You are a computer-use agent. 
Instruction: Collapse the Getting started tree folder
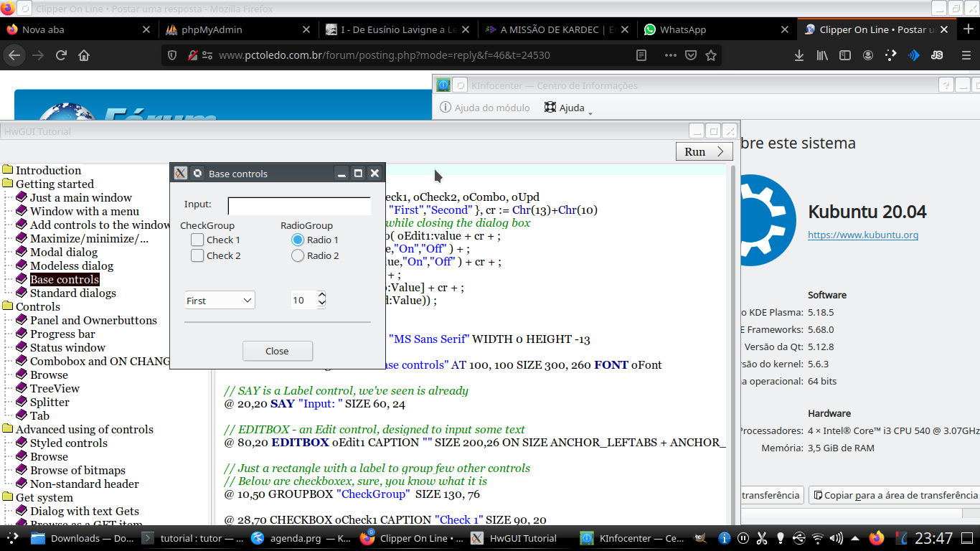point(8,184)
